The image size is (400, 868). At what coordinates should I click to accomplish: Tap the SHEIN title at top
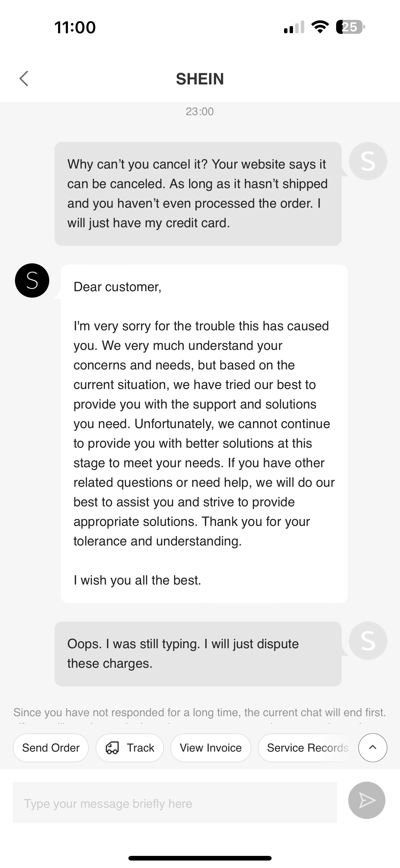click(200, 79)
